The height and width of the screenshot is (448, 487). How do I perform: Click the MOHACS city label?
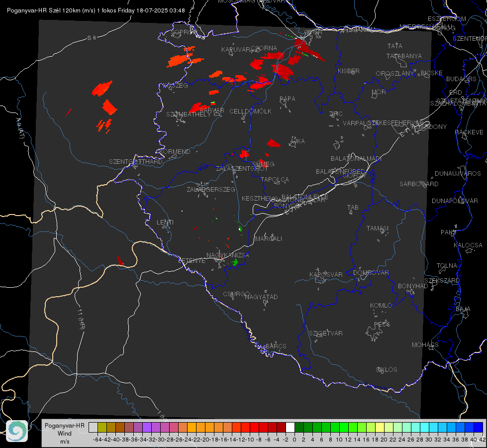pyautogui.click(x=425, y=345)
